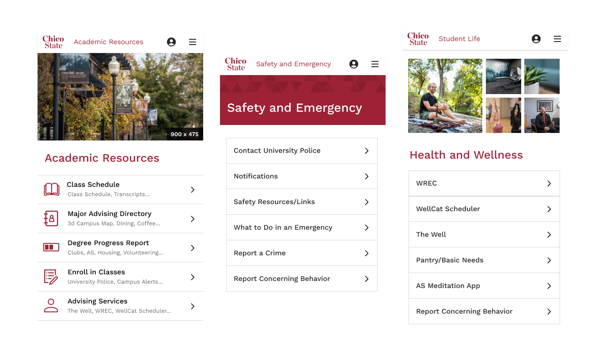Click the Chico State logo on Safety screen
The width and height of the screenshot is (606, 364).
tap(235, 64)
